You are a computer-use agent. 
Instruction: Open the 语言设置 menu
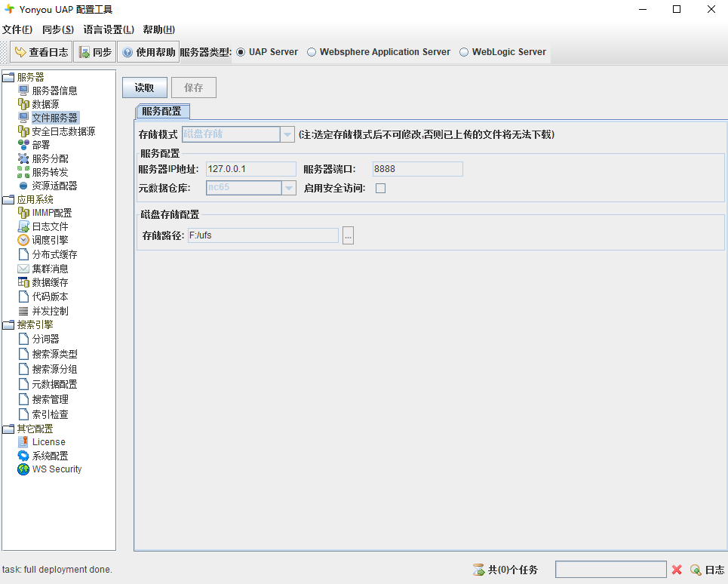click(109, 29)
